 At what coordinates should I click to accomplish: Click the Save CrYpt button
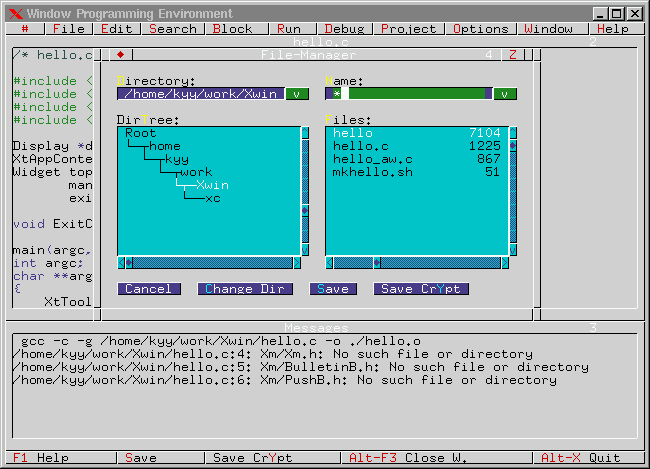point(421,289)
